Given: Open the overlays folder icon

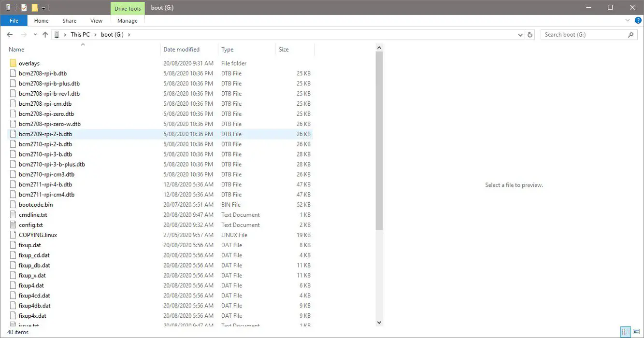Looking at the screenshot, I should click(13, 63).
